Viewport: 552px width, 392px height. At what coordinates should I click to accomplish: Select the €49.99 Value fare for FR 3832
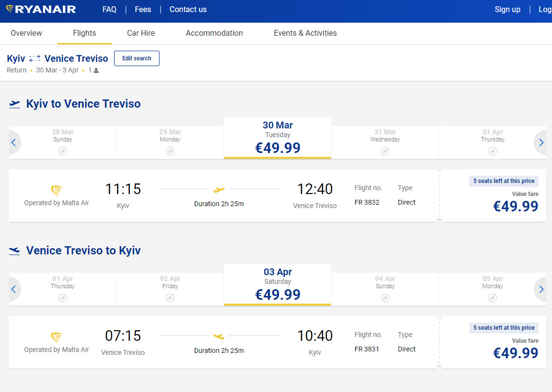coord(515,206)
